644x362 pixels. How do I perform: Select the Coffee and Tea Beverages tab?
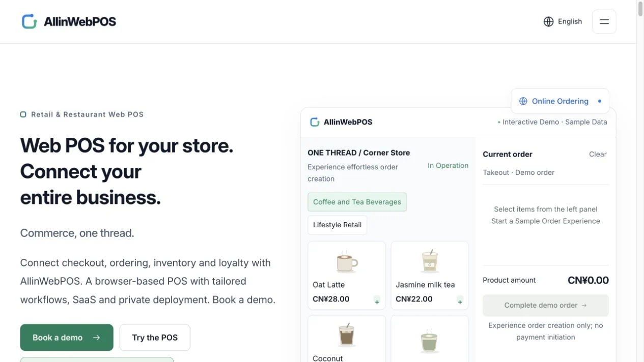pyautogui.click(x=357, y=202)
